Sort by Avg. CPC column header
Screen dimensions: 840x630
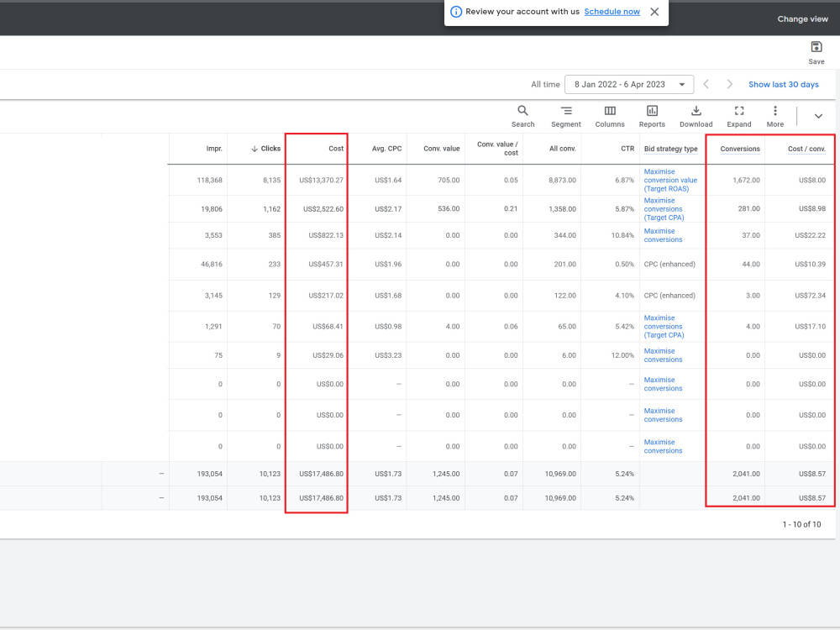386,149
